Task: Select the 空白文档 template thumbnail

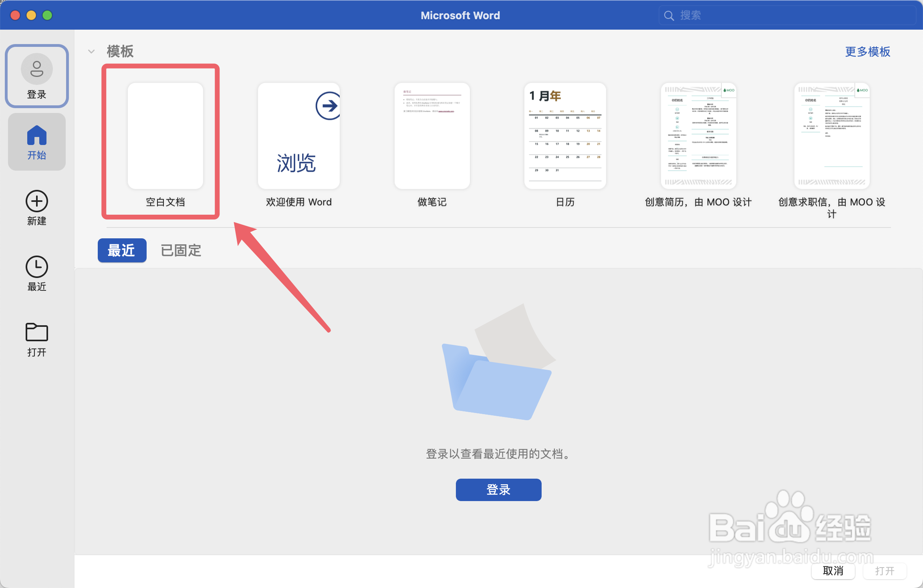Action: click(165, 136)
